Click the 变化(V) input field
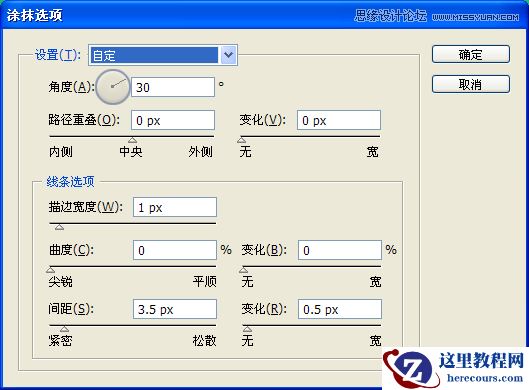The width and height of the screenshot is (529, 390). tap(339, 120)
